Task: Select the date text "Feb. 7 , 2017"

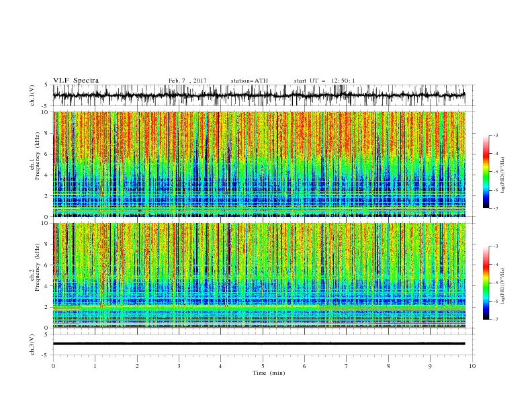Action: [187, 81]
